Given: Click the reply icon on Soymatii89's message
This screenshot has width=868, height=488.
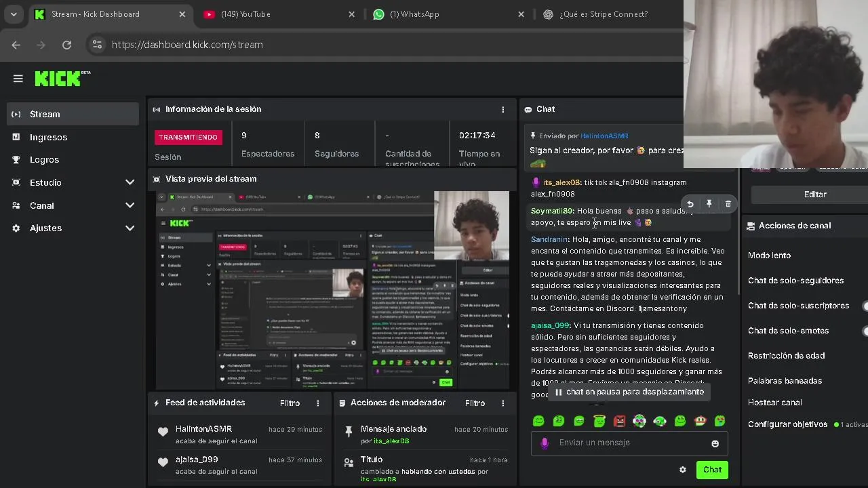Looking at the screenshot, I should tap(690, 204).
